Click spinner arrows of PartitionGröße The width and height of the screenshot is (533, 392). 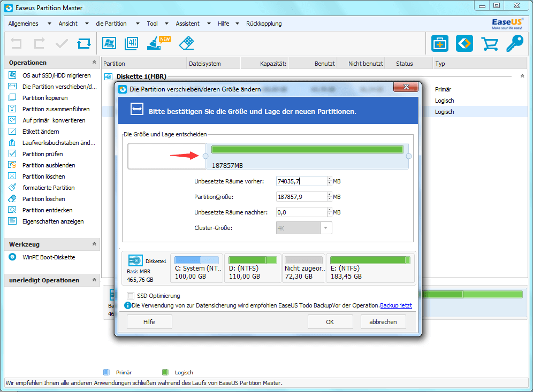tap(330, 197)
